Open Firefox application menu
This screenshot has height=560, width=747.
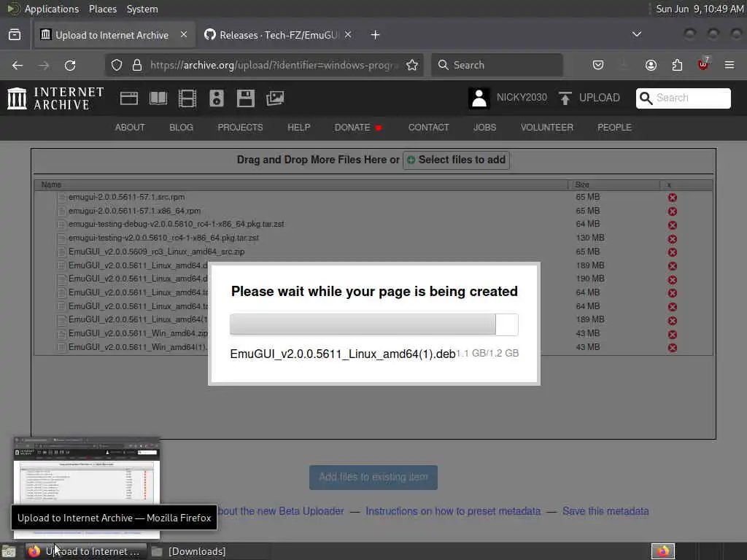(x=729, y=65)
